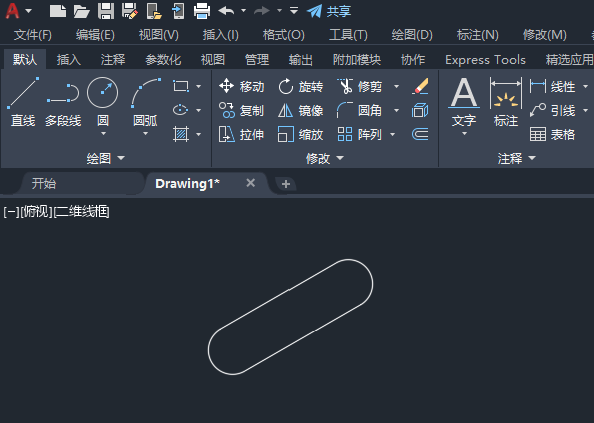
Task: Expand the 圆弧 arc options arrow
Action: coord(145,134)
